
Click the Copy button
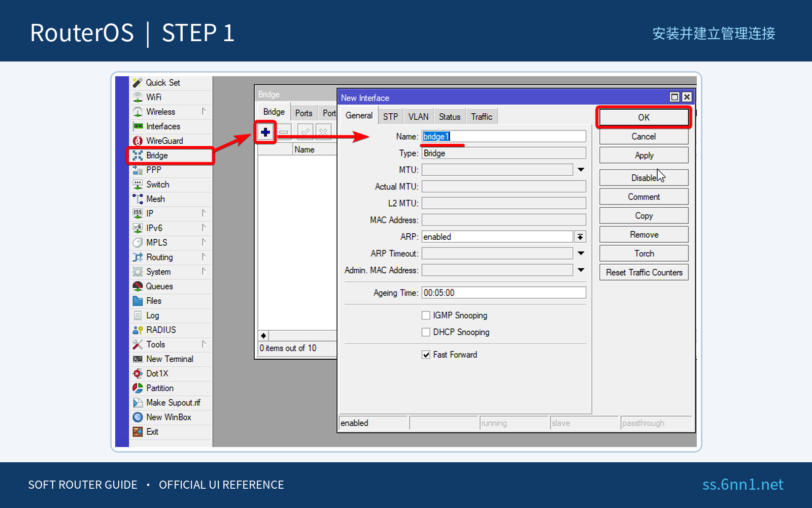pyautogui.click(x=644, y=216)
